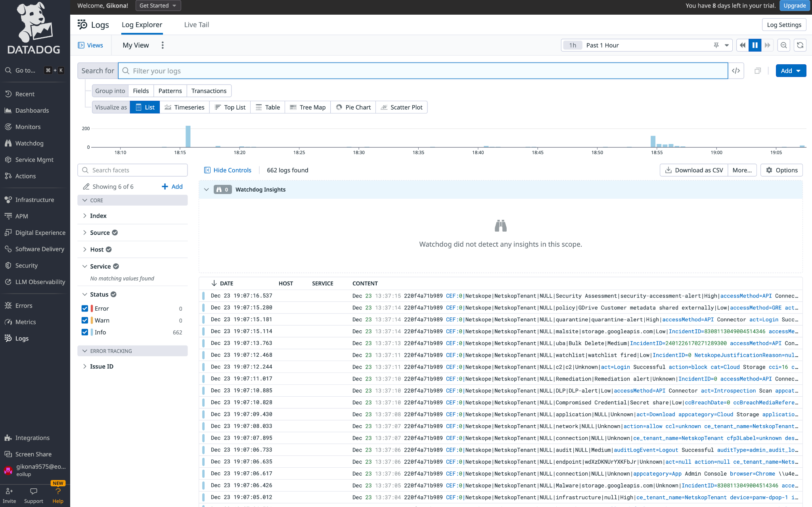This screenshot has width=812, height=507.
Task: Group logs into Patterns
Action: [x=170, y=91]
